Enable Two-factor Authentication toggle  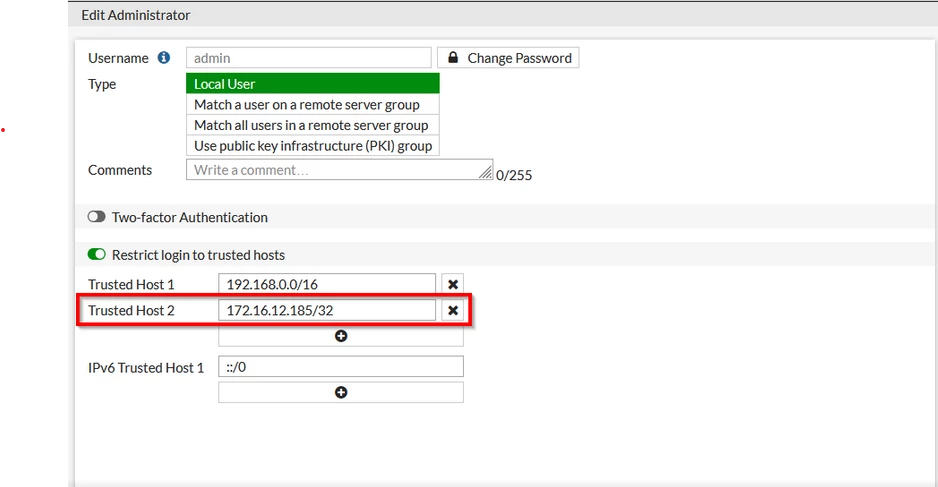click(96, 217)
